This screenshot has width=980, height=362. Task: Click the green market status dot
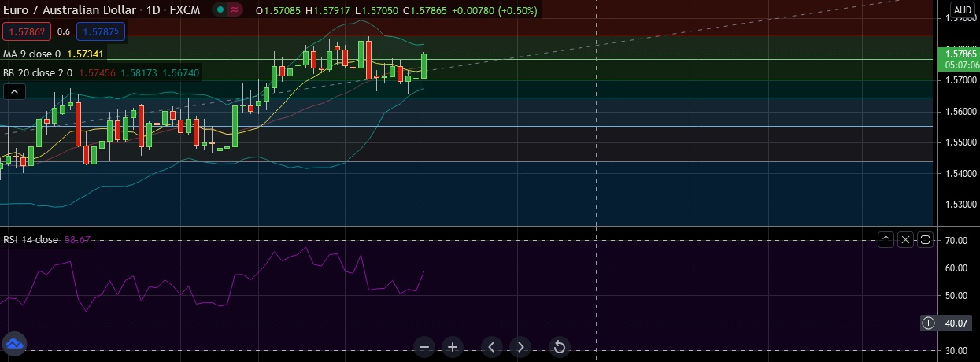click(x=222, y=9)
